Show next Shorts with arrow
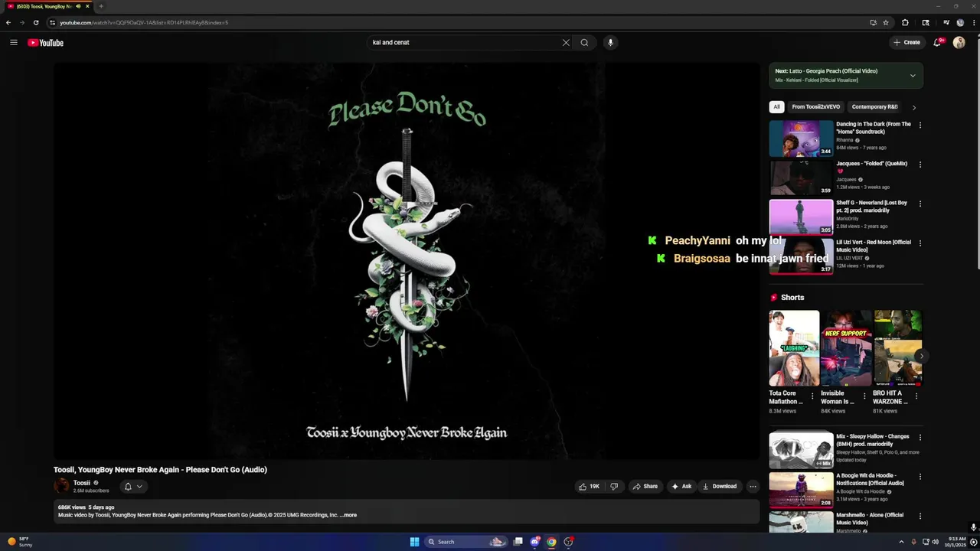The height and width of the screenshot is (551, 980). tap(921, 356)
